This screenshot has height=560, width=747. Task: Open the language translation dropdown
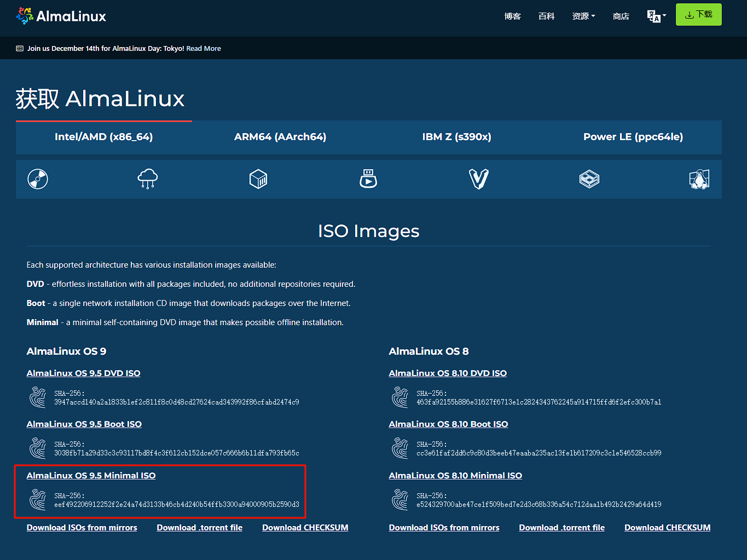[x=656, y=16]
